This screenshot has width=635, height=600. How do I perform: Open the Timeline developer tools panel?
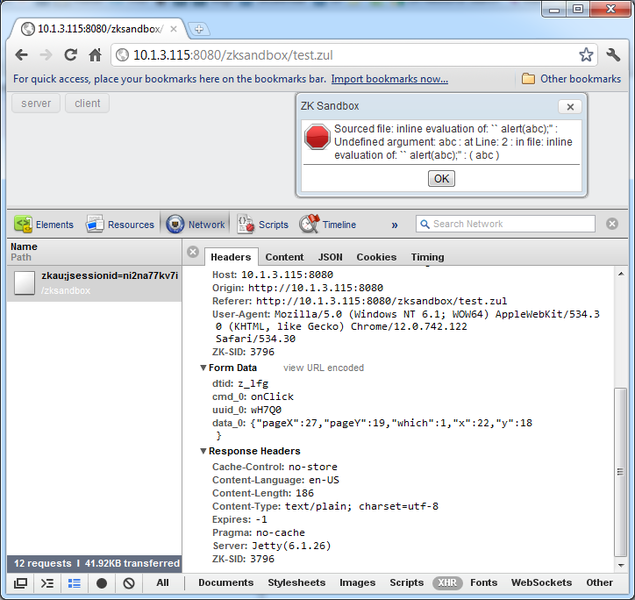(x=328, y=224)
